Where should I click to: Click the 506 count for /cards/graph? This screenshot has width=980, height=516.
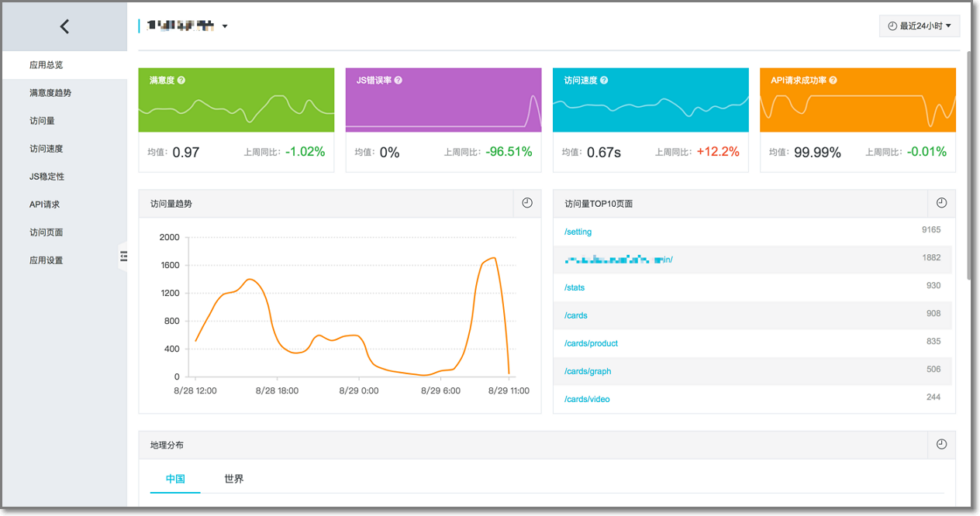(933, 370)
